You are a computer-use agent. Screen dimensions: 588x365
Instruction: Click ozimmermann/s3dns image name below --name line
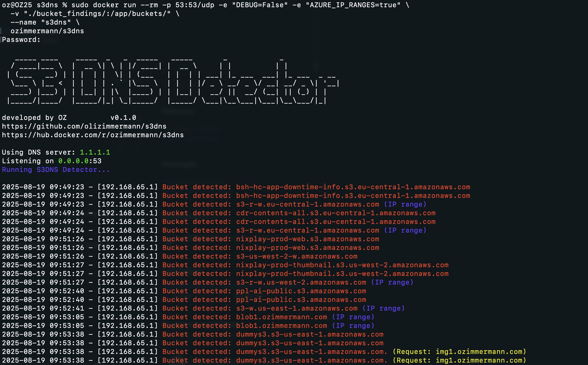click(47, 31)
